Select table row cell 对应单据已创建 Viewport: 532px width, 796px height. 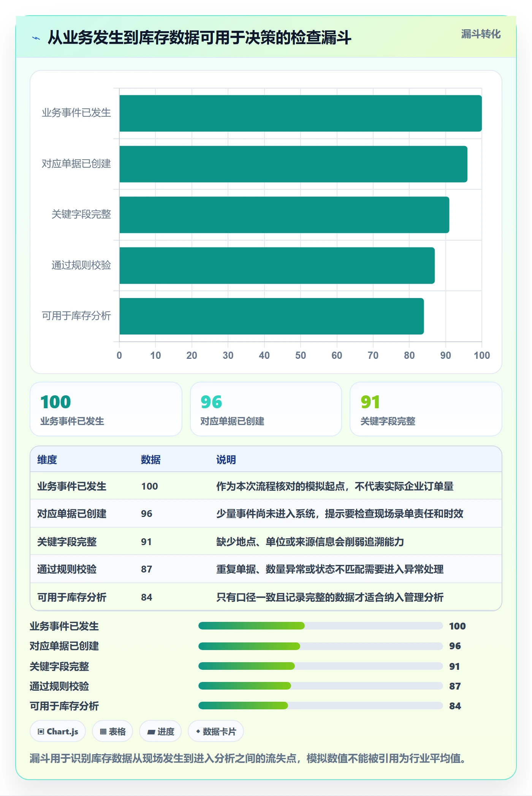pos(72,514)
